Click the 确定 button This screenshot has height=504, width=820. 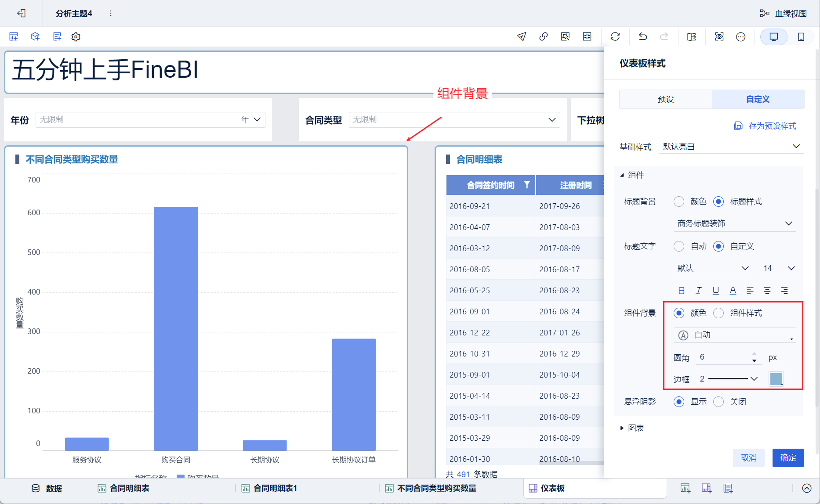pyautogui.click(x=788, y=458)
